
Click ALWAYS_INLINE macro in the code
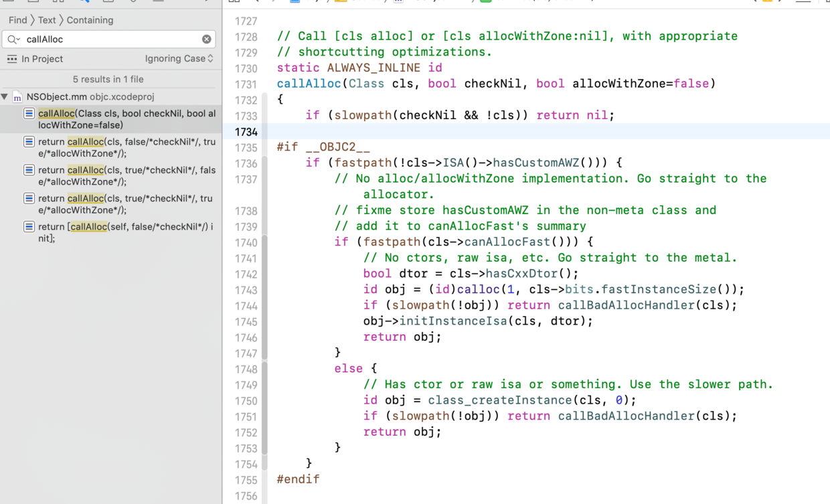coord(373,68)
